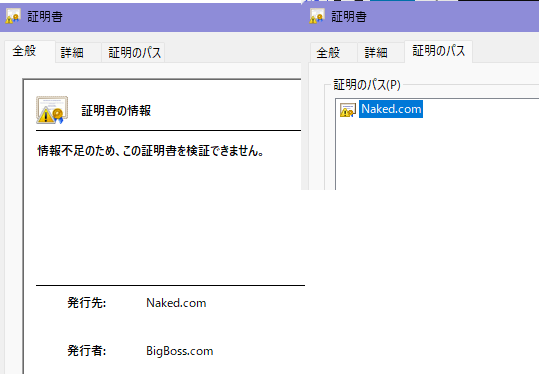Click the 証明書の情報 heading text
539x374 pixels.
coord(116,111)
